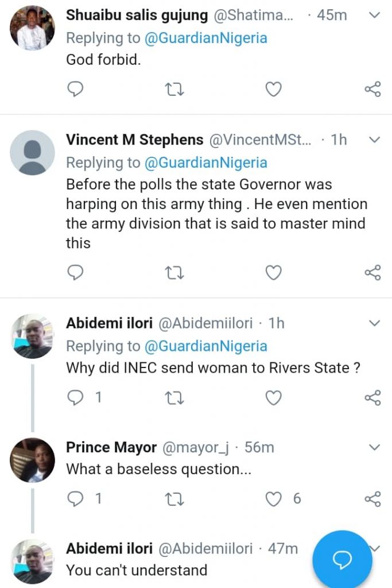Open options chevron on Prince Mayor's tweet
The height and width of the screenshot is (588, 392).
coord(374,447)
